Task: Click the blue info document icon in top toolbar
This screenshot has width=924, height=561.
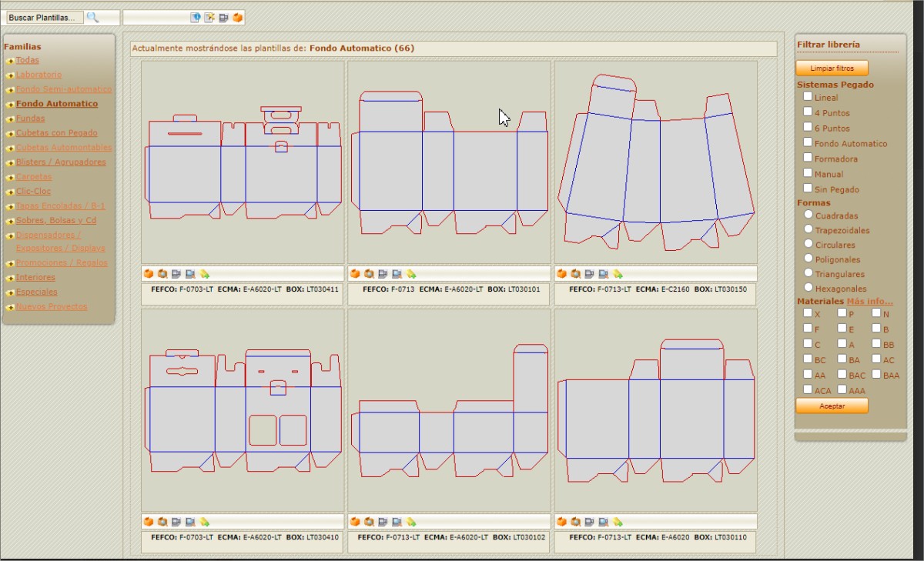Action: click(x=196, y=18)
